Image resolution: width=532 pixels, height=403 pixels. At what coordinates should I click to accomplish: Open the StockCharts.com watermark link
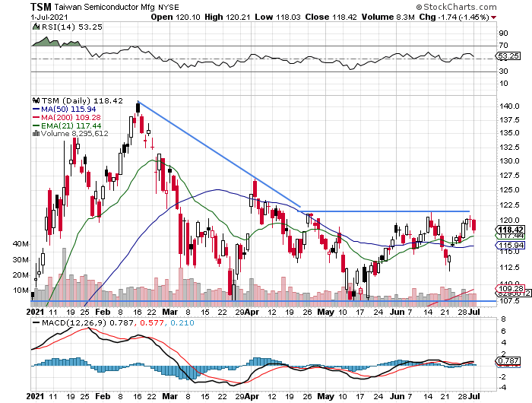(456, 7)
